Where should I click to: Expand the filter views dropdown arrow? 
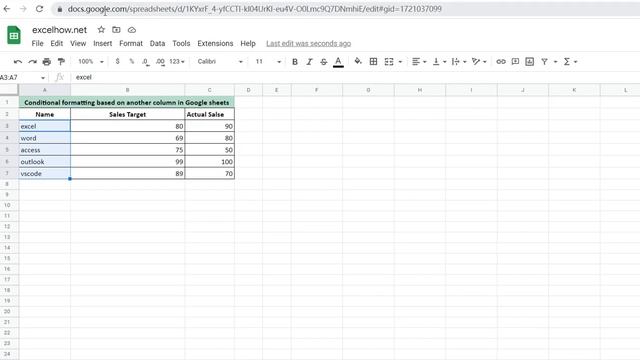point(556,62)
